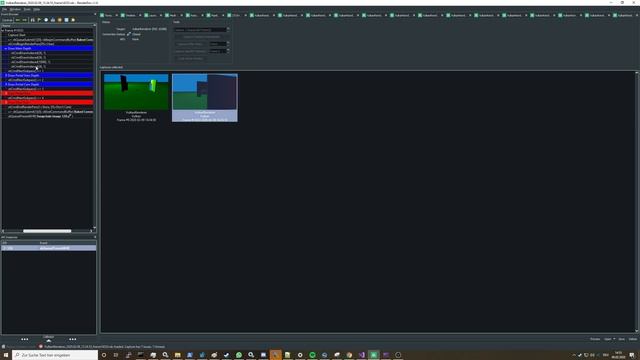Go to the previous event with left arrow

point(18,20)
